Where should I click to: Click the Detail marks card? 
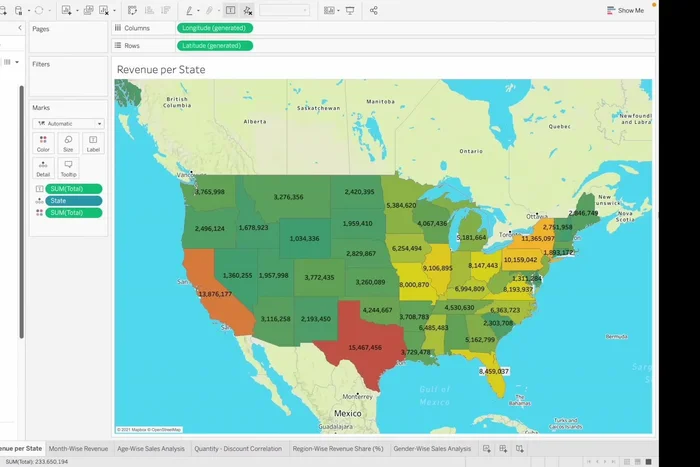43,168
